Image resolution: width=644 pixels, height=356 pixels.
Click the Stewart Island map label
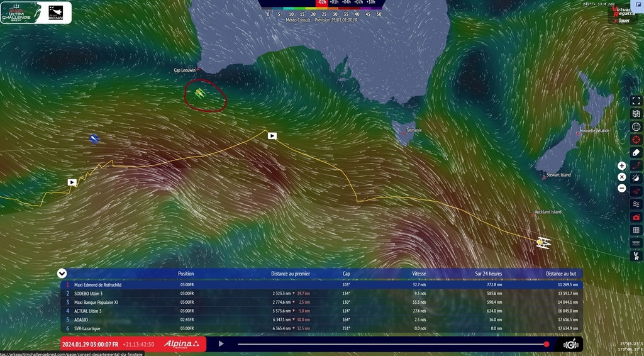558,175
